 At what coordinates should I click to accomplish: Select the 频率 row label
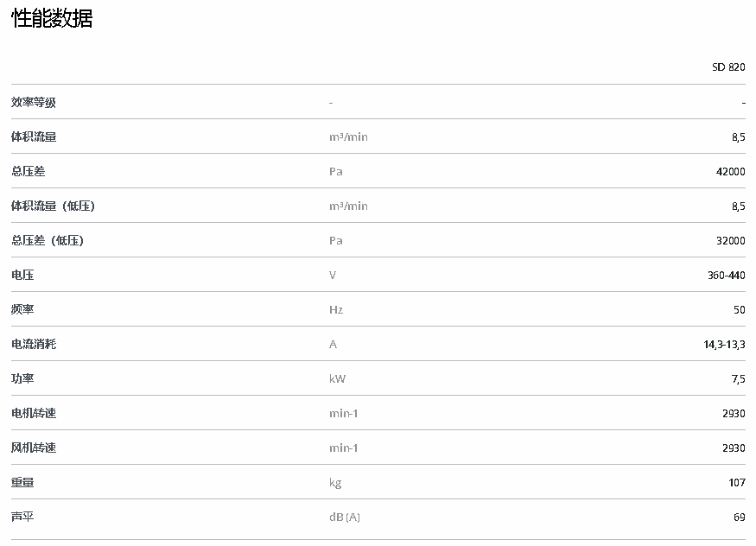(x=22, y=310)
